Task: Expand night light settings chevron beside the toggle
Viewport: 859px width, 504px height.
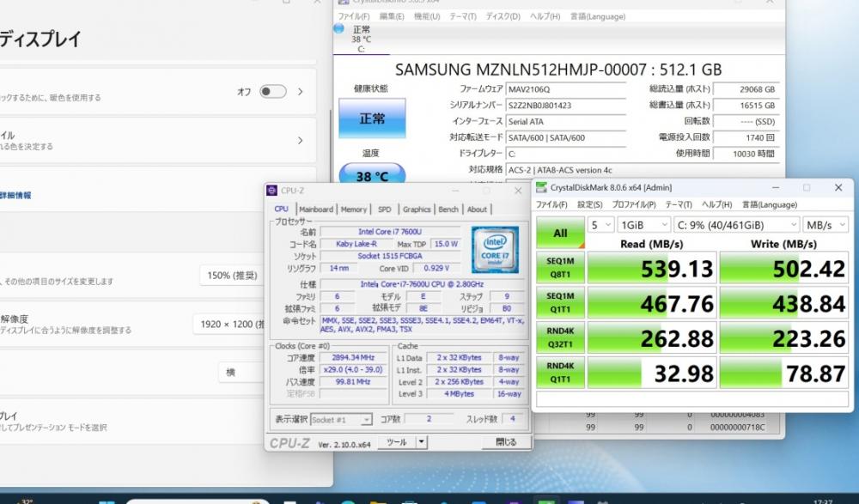Action: click(300, 92)
